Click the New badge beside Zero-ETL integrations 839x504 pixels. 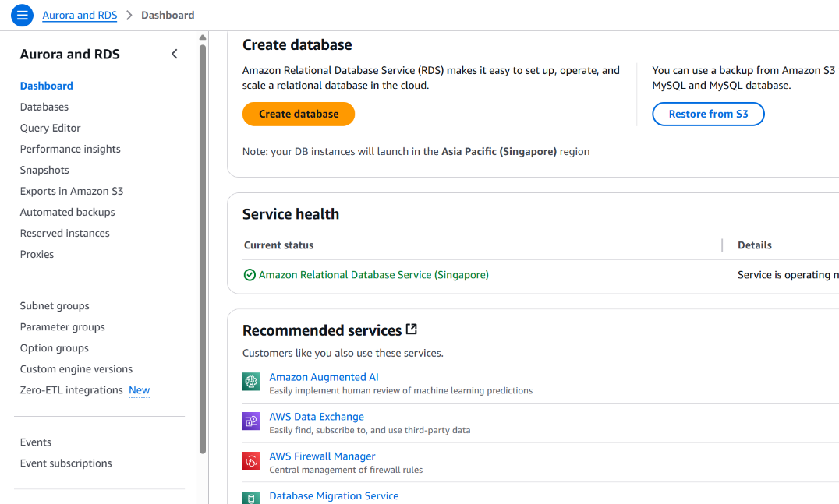click(x=139, y=390)
